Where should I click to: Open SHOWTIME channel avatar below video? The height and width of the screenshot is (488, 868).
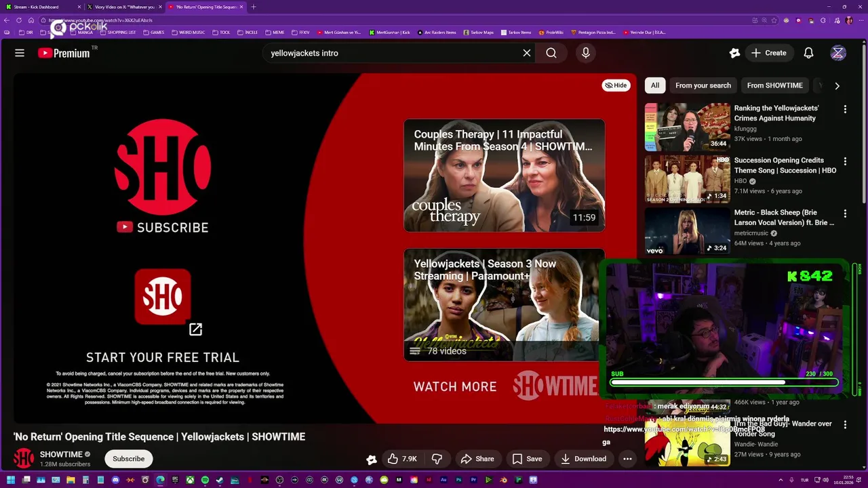pyautogui.click(x=24, y=459)
